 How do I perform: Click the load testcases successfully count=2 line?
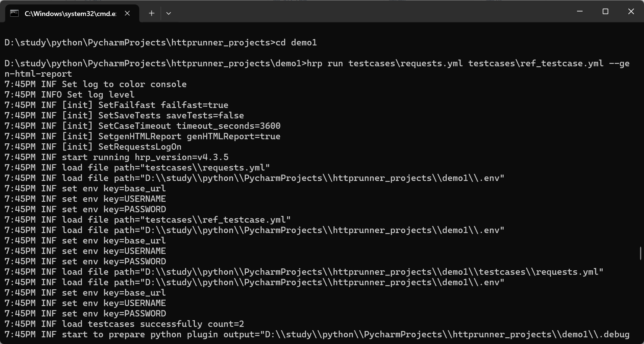(x=124, y=324)
